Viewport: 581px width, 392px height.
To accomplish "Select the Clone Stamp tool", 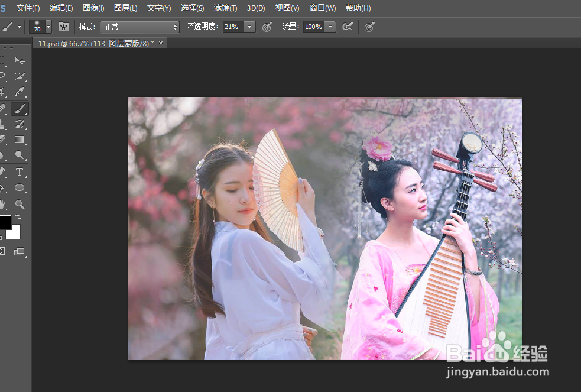I will pyautogui.click(x=2, y=124).
